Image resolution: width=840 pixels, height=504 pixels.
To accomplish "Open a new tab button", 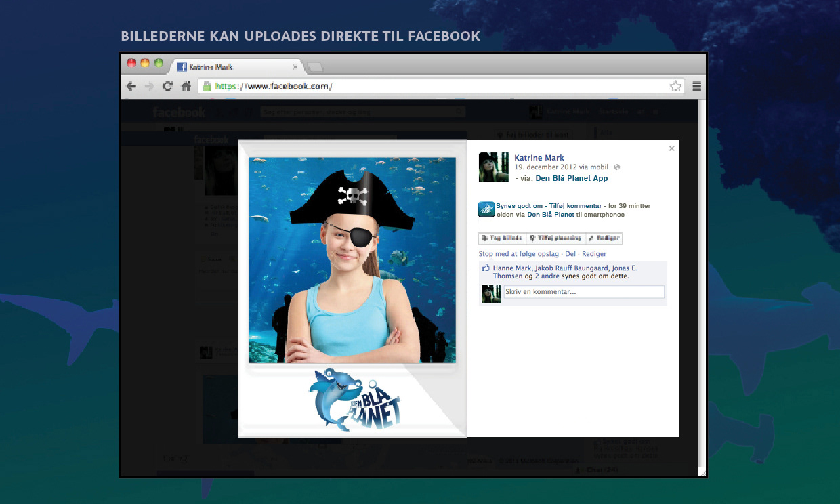I will pyautogui.click(x=316, y=67).
